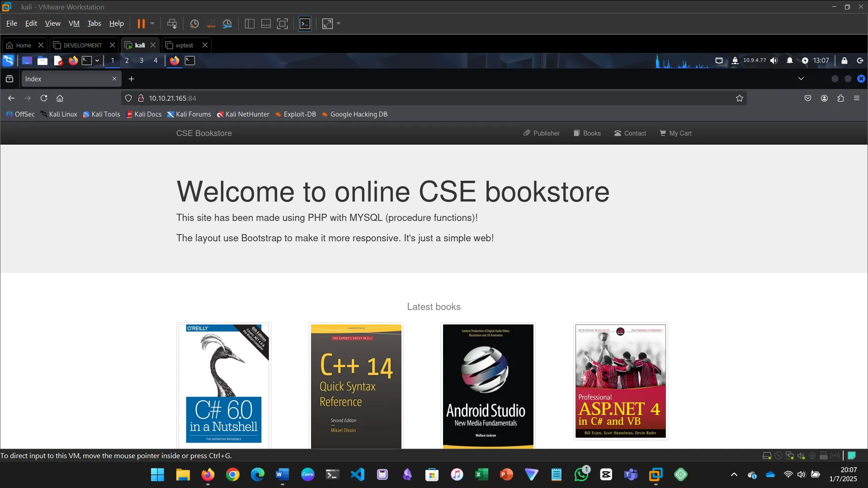Enter full screen mode icon in VMware toolbar
Viewport: 868px width, 488px height.
pos(282,23)
